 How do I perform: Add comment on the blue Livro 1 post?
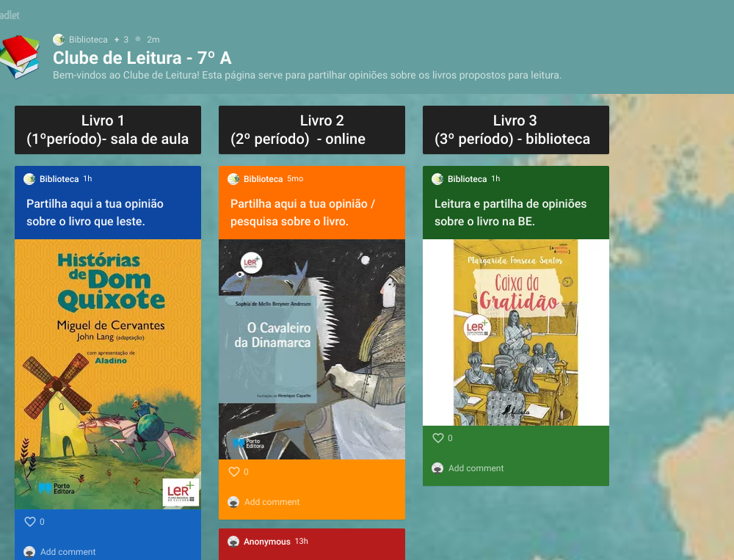click(68, 552)
